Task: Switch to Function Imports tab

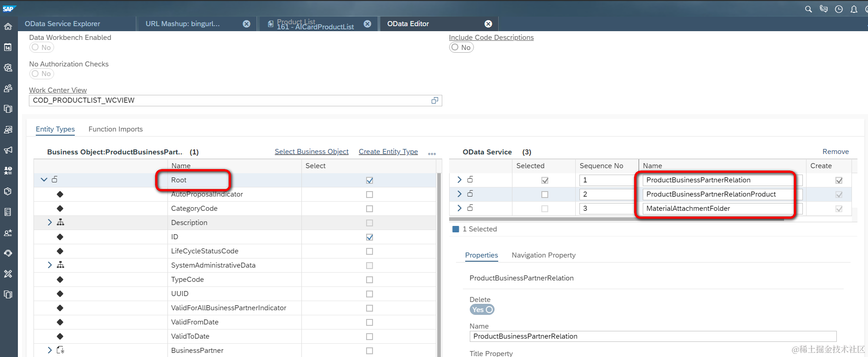Action: click(x=116, y=129)
